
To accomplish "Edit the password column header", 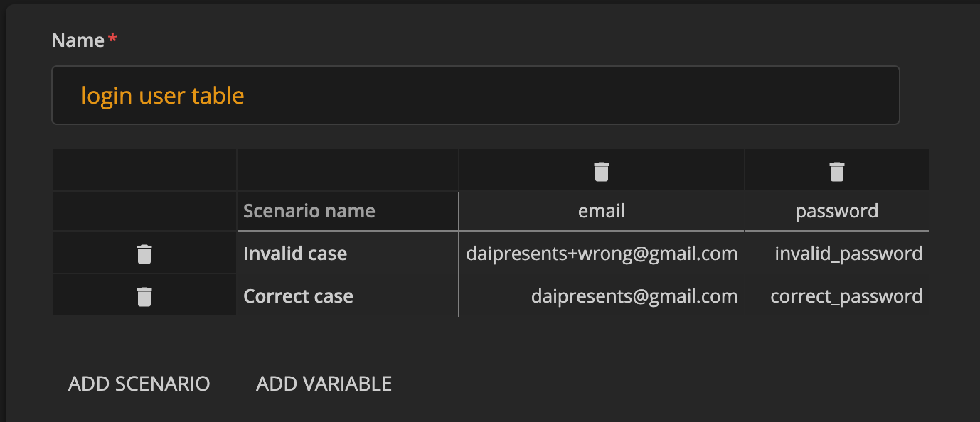I will [836, 211].
